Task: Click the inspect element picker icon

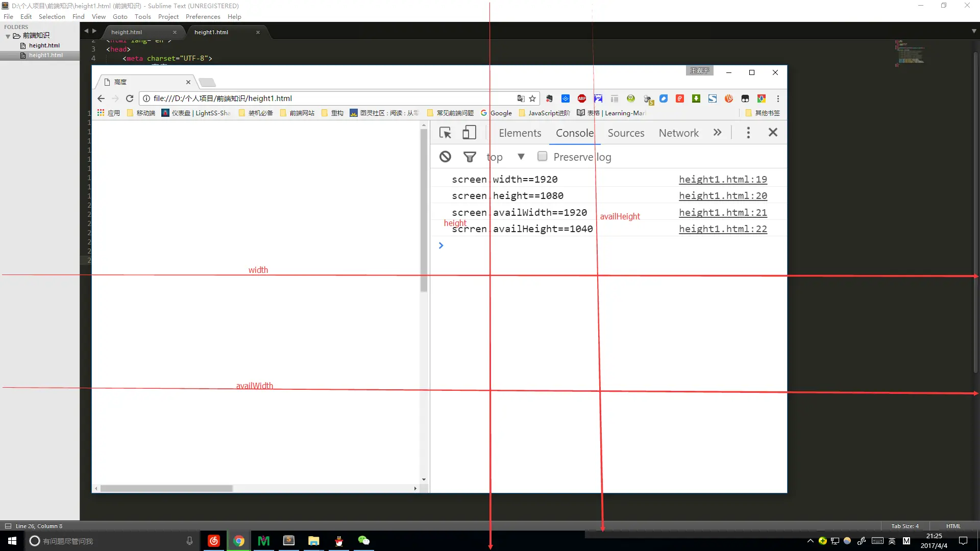Action: [x=445, y=133]
